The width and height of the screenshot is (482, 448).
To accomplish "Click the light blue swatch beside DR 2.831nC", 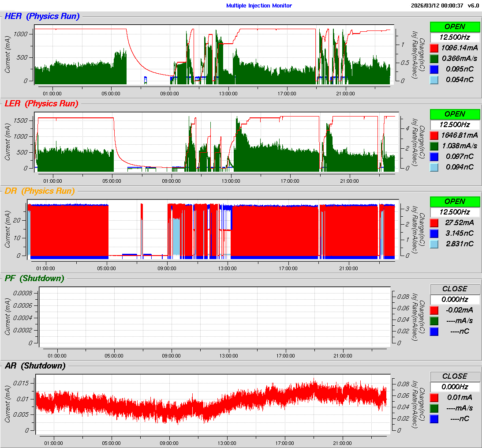I will pos(434,244).
